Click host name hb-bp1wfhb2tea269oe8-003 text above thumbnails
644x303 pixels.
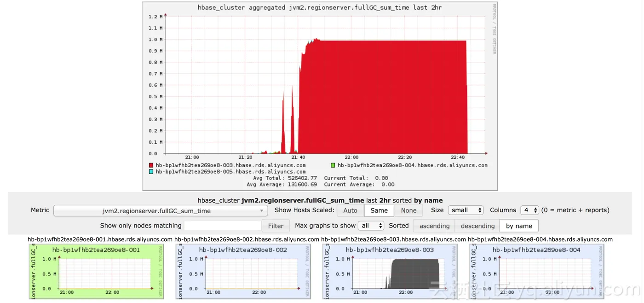[x=393, y=239]
